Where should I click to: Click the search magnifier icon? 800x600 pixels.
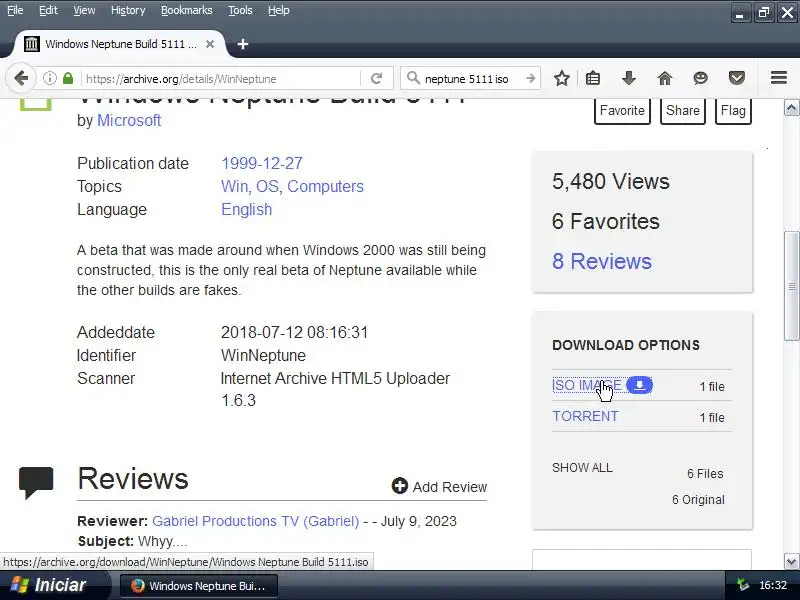413,78
